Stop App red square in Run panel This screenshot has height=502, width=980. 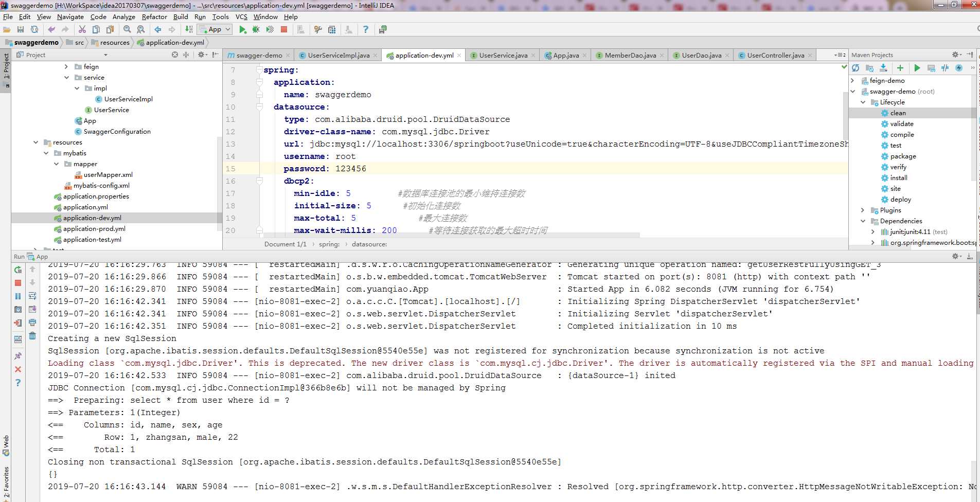tap(18, 283)
